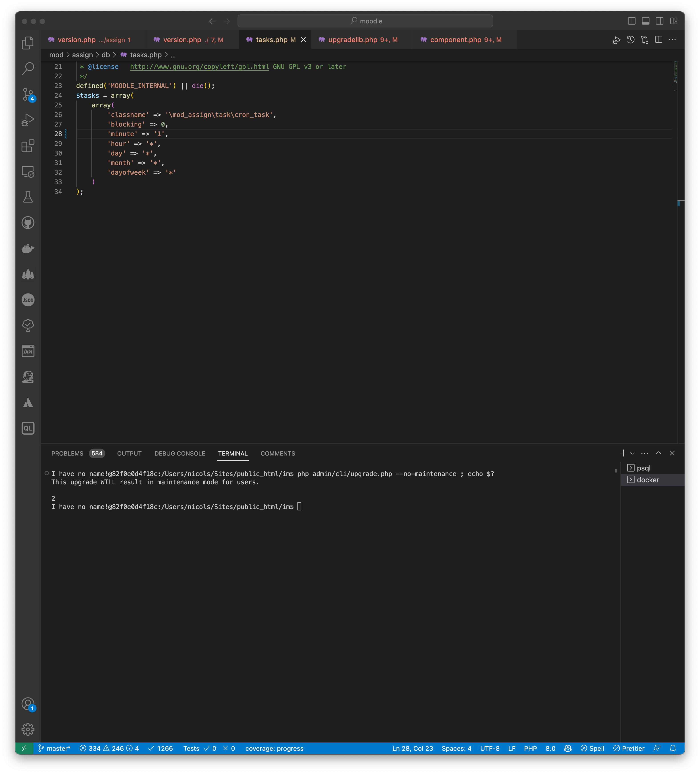Switch to component.php tab
Image resolution: width=700 pixels, height=773 pixels.
pyautogui.click(x=465, y=40)
